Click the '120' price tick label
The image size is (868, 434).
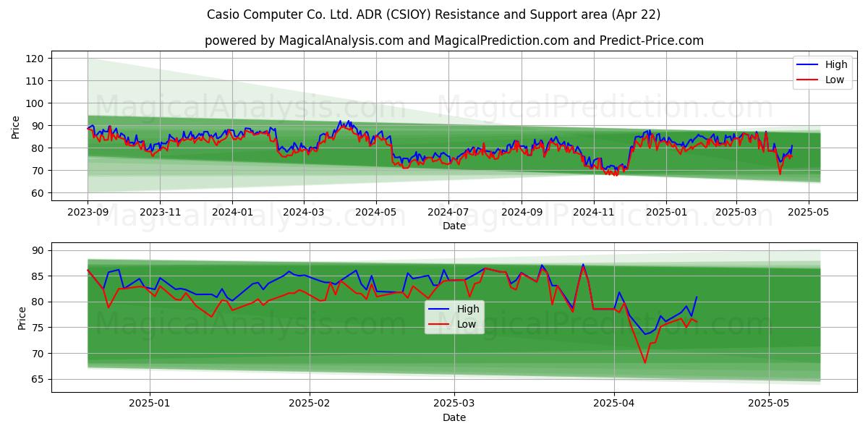click(36, 59)
